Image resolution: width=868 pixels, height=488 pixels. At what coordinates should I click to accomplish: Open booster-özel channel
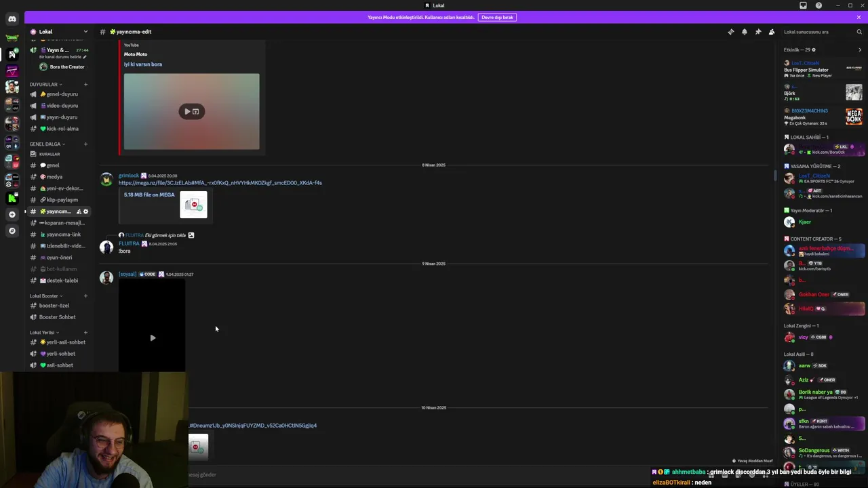click(x=59, y=306)
